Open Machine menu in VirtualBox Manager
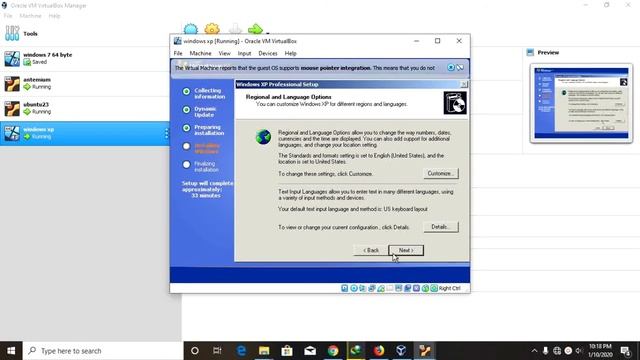Image resolution: width=640 pixels, height=360 pixels. 30,16
